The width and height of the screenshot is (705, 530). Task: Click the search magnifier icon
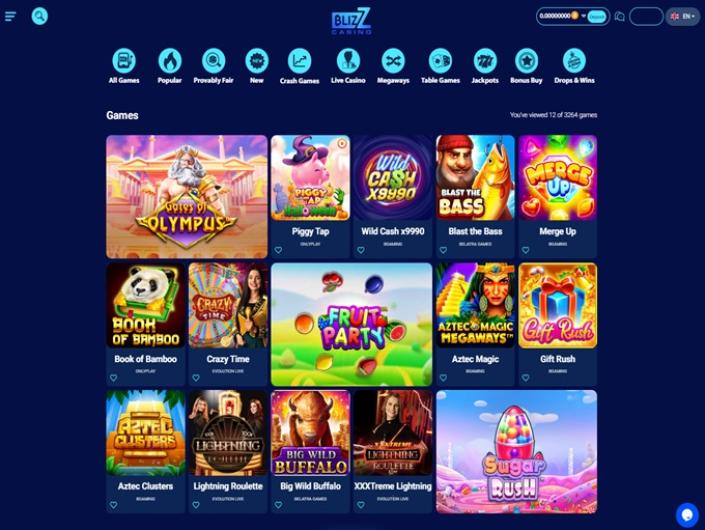tap(40, 16)
